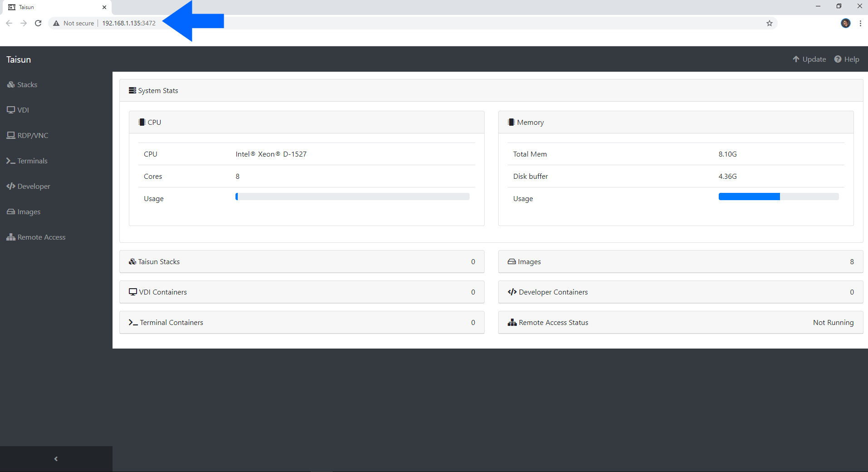Click the Images card drive icon
Viewport: 868px width, 472px height.
point(512,262)
